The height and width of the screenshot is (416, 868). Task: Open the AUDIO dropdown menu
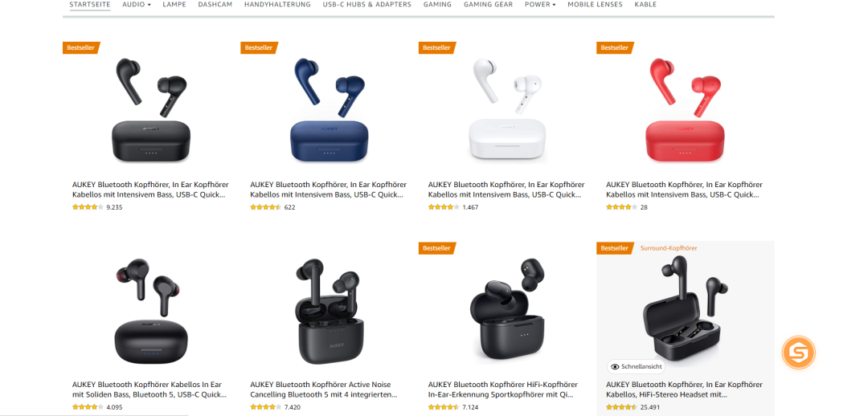click(136, 5)
